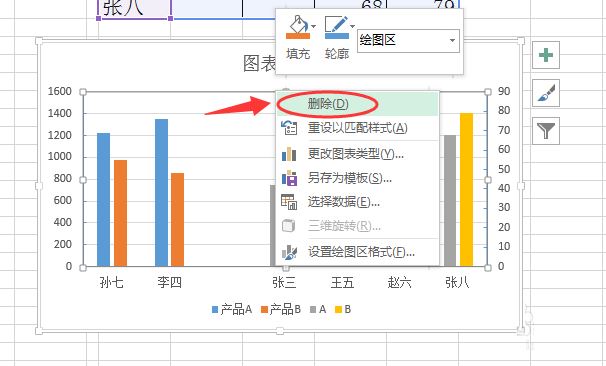Image resolution: width=606 pixels, height=366 pixels.
Task: Click the funnel Chart Filters button
Action: (546, 131)
